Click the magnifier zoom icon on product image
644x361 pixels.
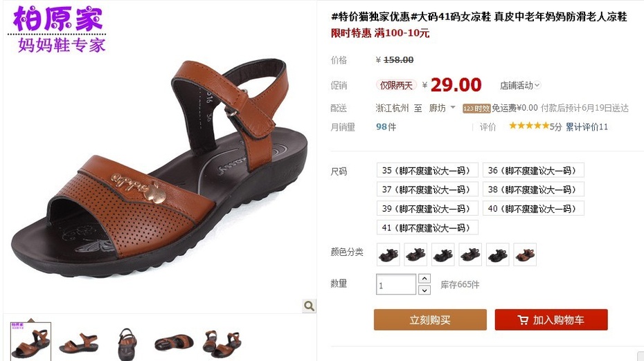click(309, 306)
